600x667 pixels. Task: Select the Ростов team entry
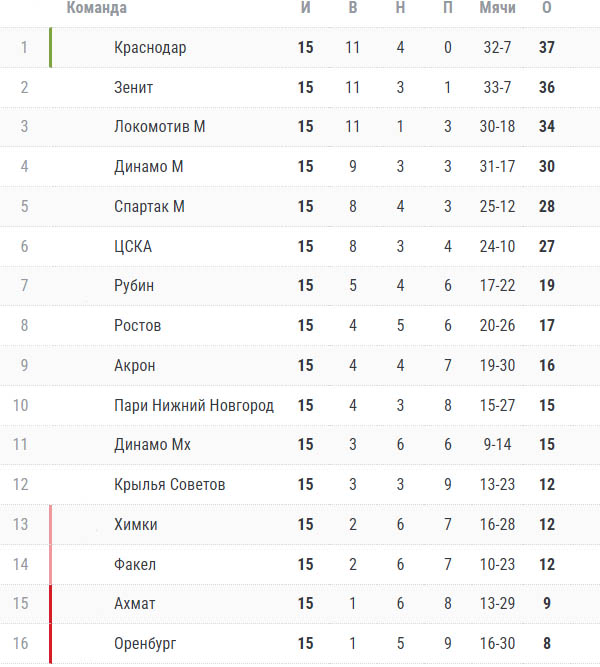[x=137, y=326]
